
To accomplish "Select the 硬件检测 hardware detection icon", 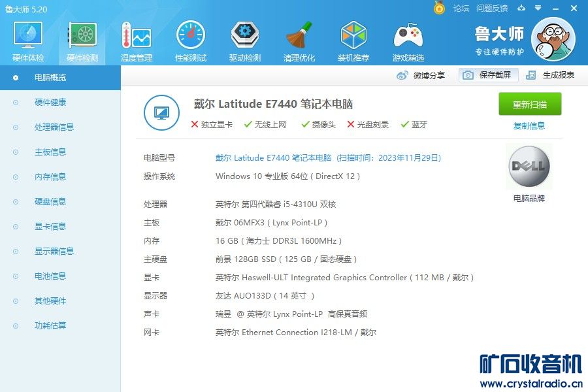I will [82, 42].
